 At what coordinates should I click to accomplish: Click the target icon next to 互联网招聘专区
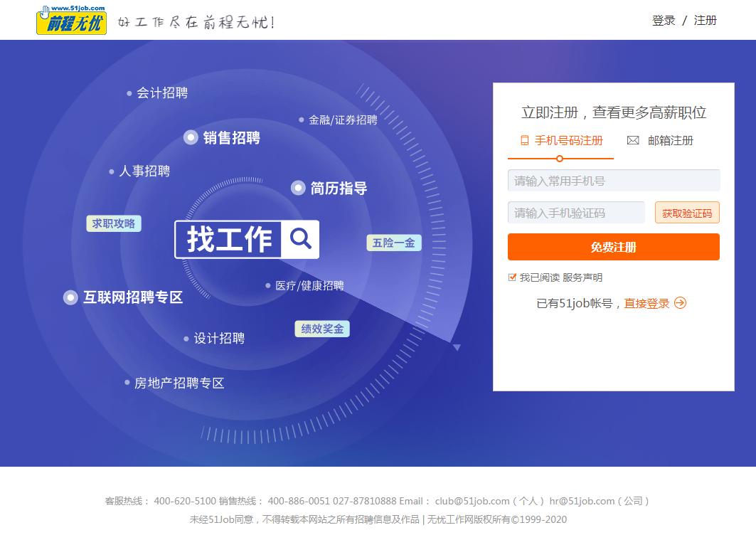point(70,297)
